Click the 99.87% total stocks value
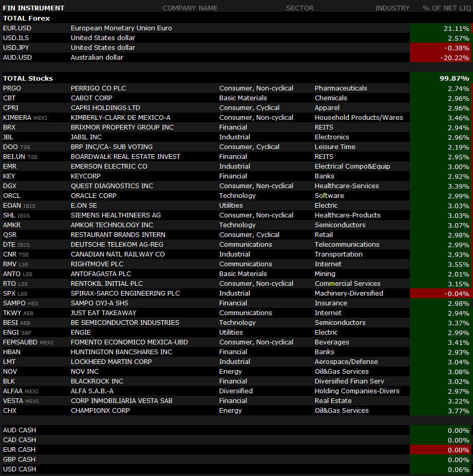Viewport: 473px width, 476px height. (x=454, y=78)
